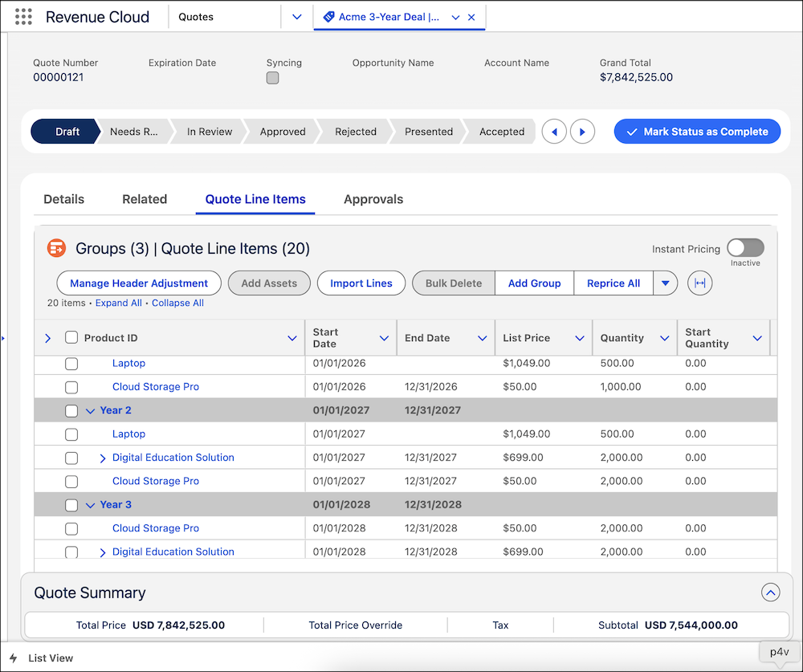Expand the table's leading column chevron
The height and width of the screenshot is (672, 803).
pyautogui.click(x=48, y=338)
